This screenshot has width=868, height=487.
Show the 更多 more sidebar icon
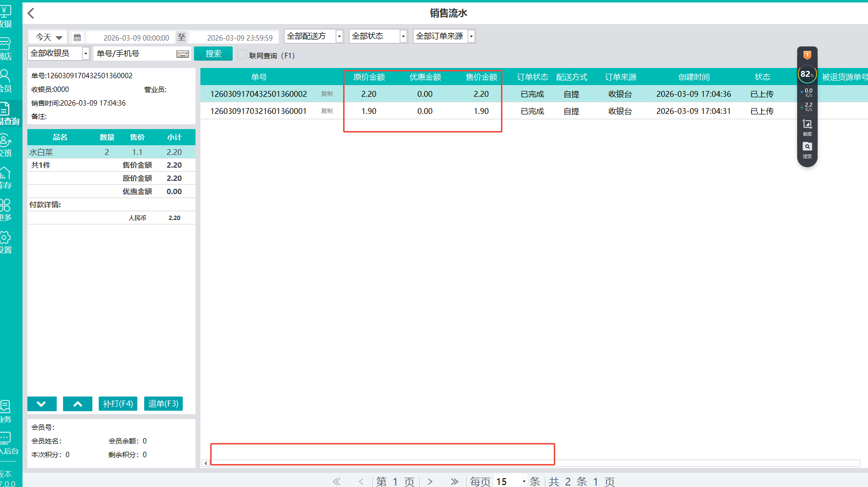coord(6,210)
